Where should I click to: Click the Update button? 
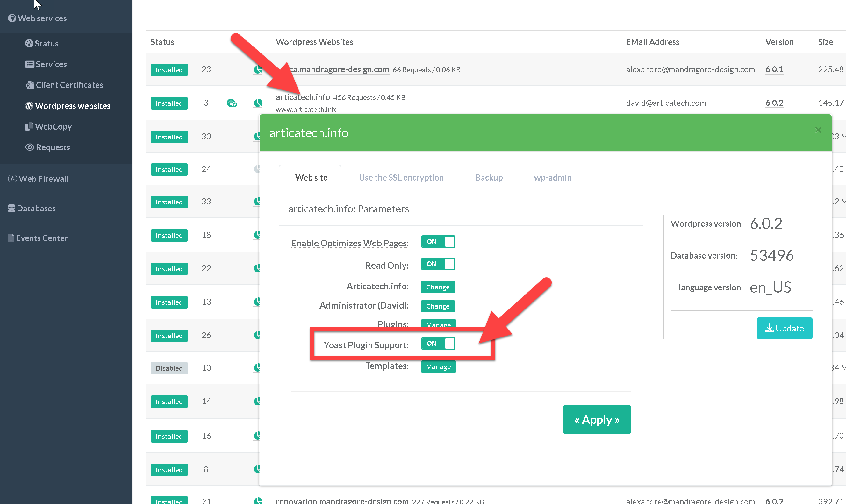(x=784, y=329)
